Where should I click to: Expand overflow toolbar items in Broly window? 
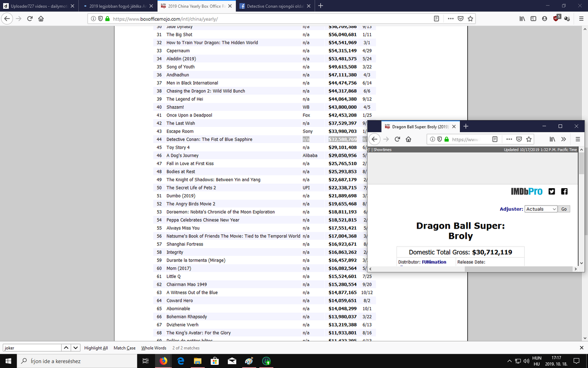[564, 139]
